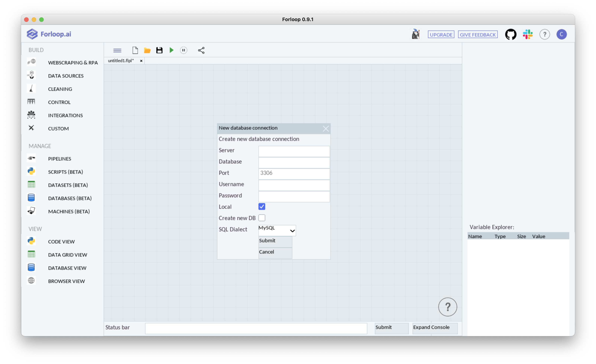Select CLEANING menu item
The height and width of the screenshot is (364, 596).
click(60, 89)
